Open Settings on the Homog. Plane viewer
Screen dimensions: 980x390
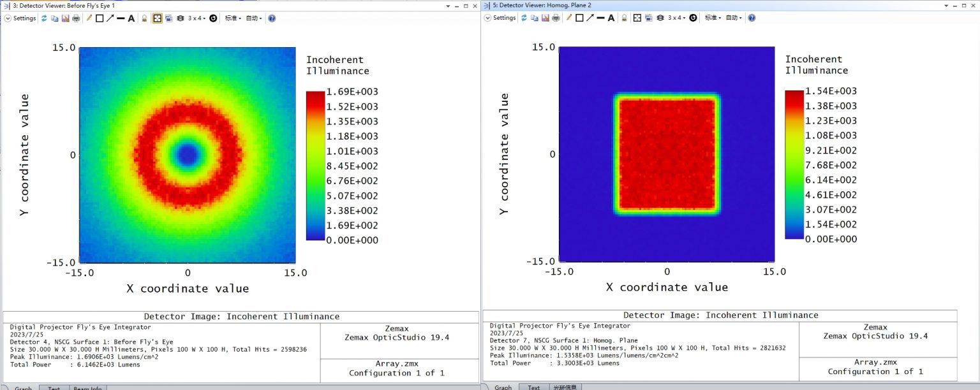501,17
